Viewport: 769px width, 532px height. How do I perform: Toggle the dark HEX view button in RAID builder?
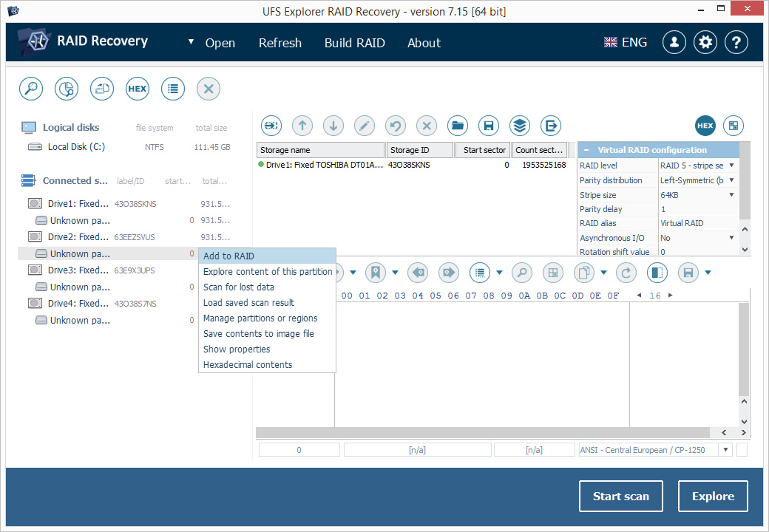pyautogui.click(x=705, y=126)
